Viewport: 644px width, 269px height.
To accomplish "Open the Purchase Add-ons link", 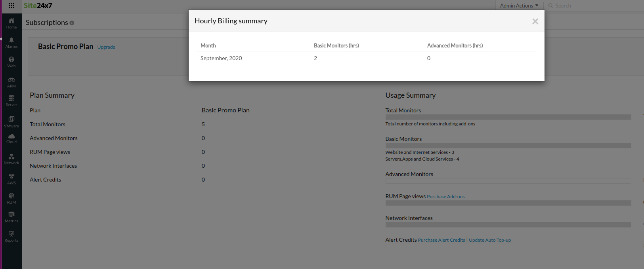I will click(x=445, y=197).
